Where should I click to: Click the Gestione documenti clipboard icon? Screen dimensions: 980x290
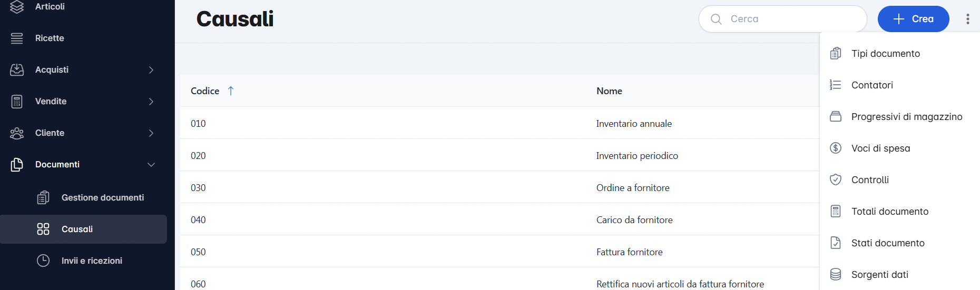coord(43,197)
